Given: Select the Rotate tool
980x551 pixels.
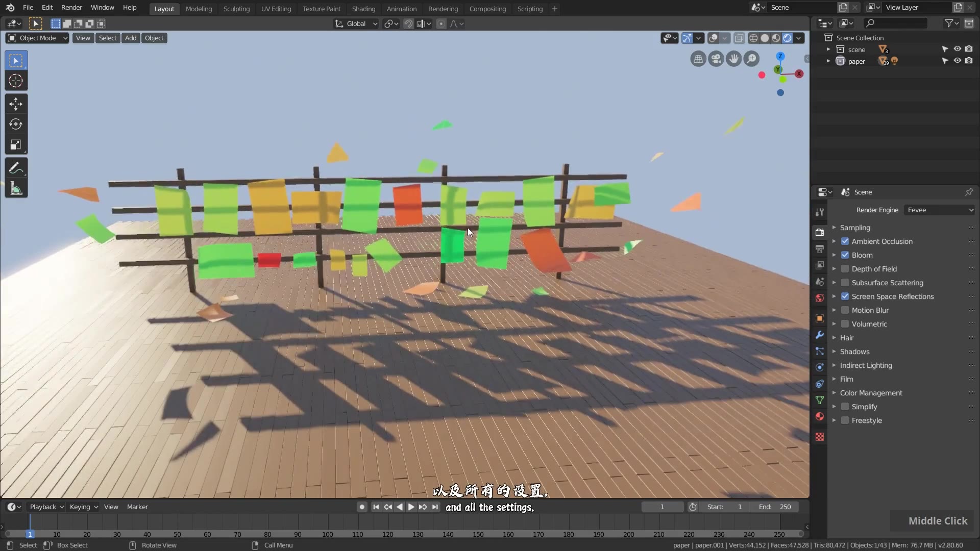Looking at the screenshot, I should tap(16, 124).
